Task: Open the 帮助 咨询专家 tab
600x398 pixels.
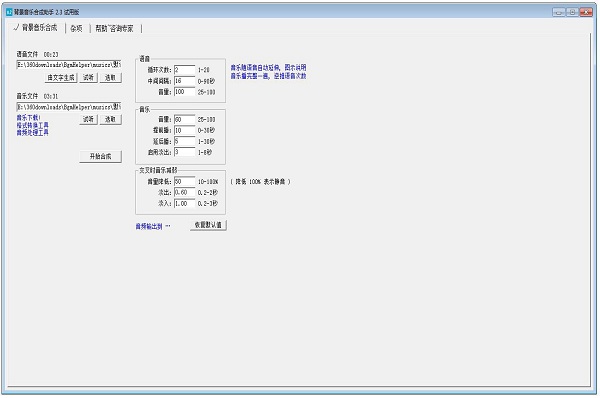Action: coord(114,28)
